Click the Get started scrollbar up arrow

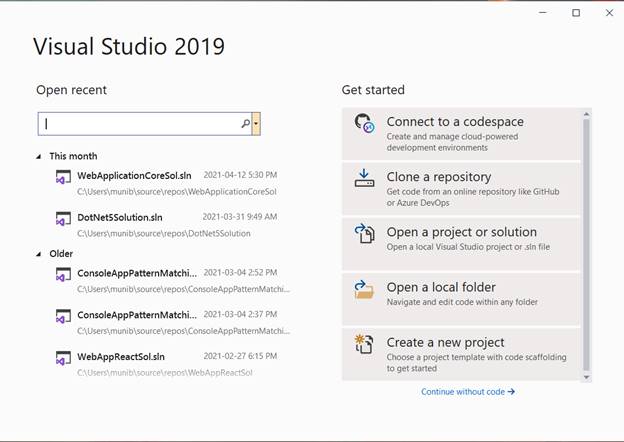(586, 114)
